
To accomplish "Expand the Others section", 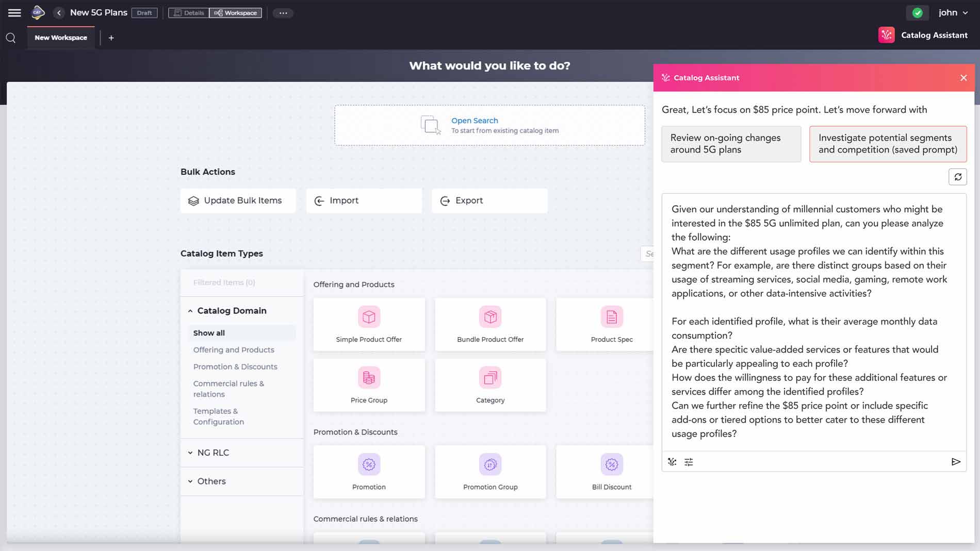I will click(190, 481).
